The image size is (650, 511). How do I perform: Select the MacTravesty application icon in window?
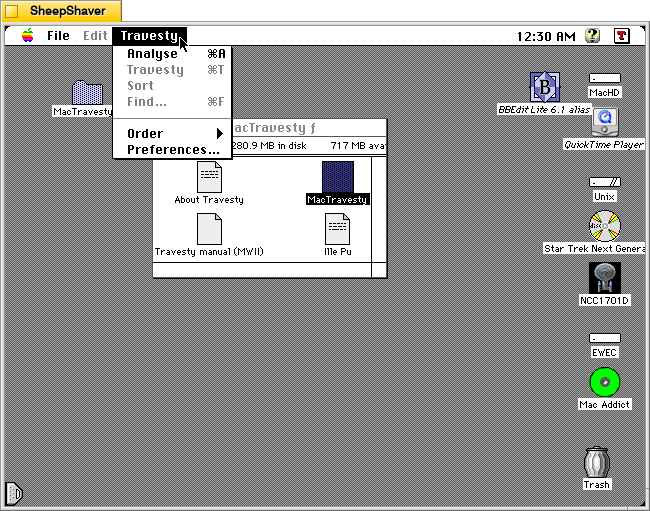[338, 177]
